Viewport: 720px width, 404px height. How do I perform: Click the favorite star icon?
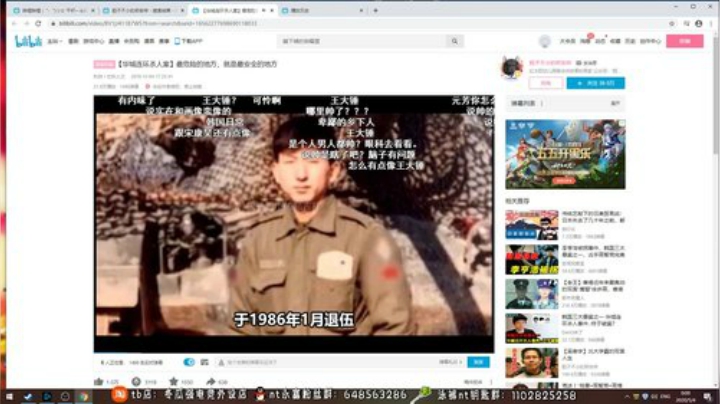coord(173,382)
